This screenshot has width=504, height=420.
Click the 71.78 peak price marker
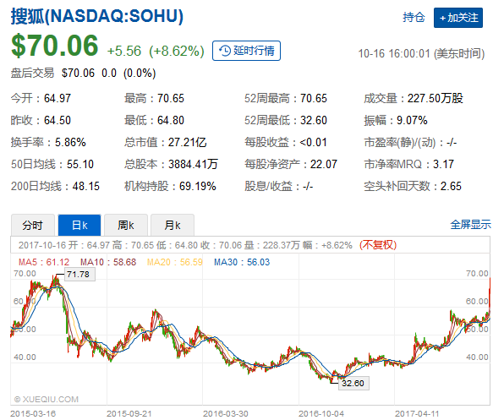pyautogui.click(x=79, y=274)
